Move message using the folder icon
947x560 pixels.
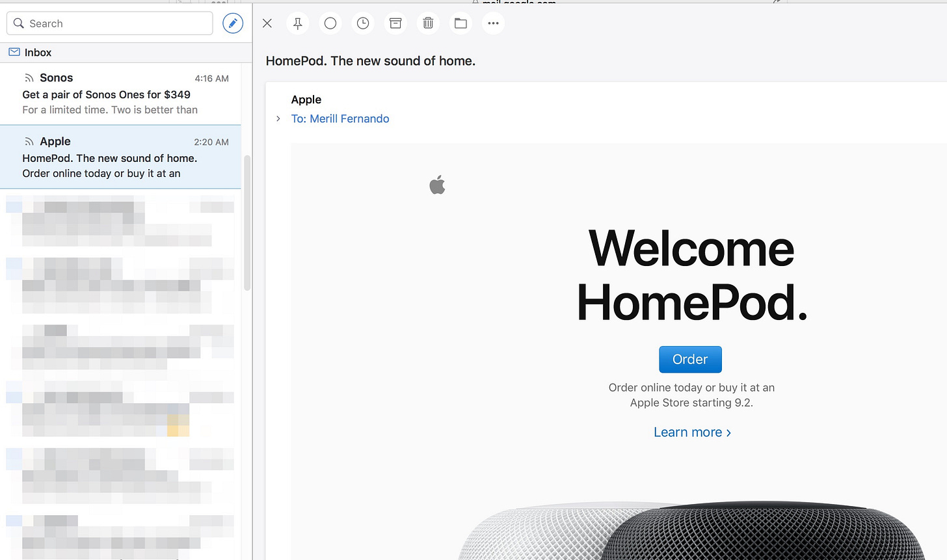pos(460,23)
